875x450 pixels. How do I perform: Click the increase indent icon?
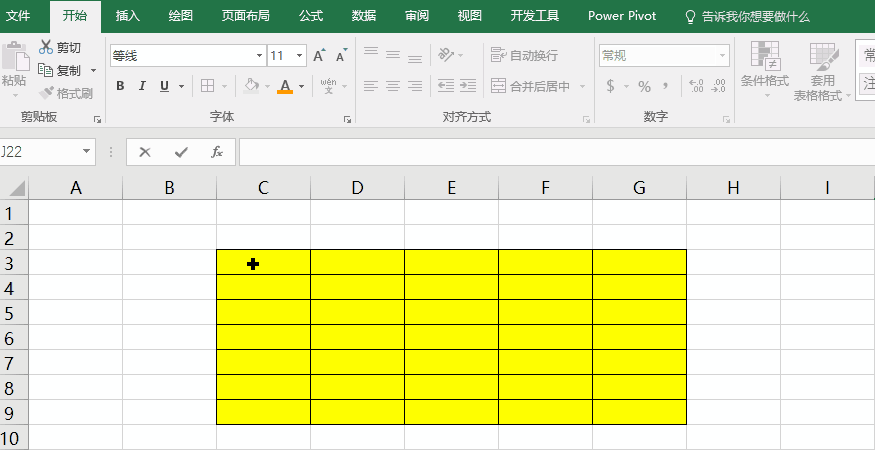coord(467,86)
